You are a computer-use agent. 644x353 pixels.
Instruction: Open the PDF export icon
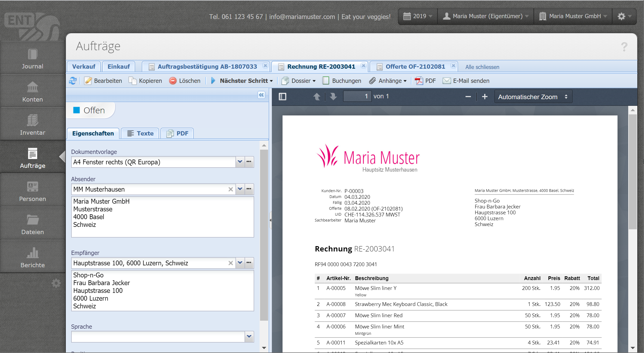pos(419,81)
